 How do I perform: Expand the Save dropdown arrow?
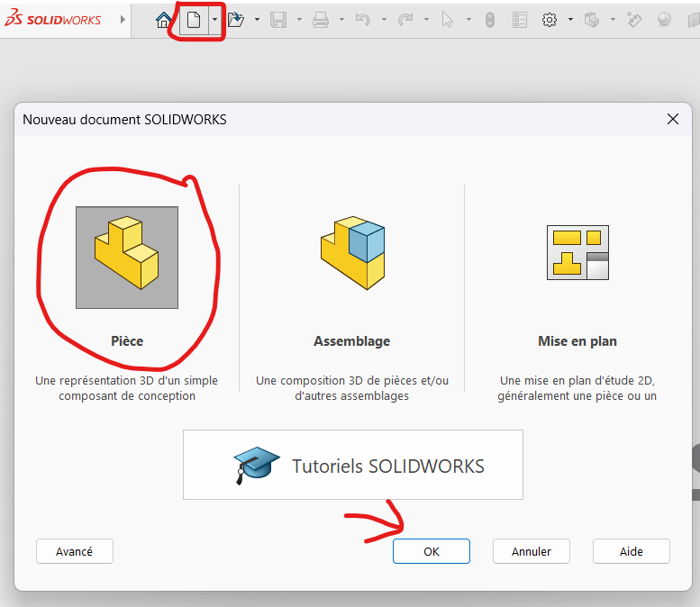tap(299, 19)
